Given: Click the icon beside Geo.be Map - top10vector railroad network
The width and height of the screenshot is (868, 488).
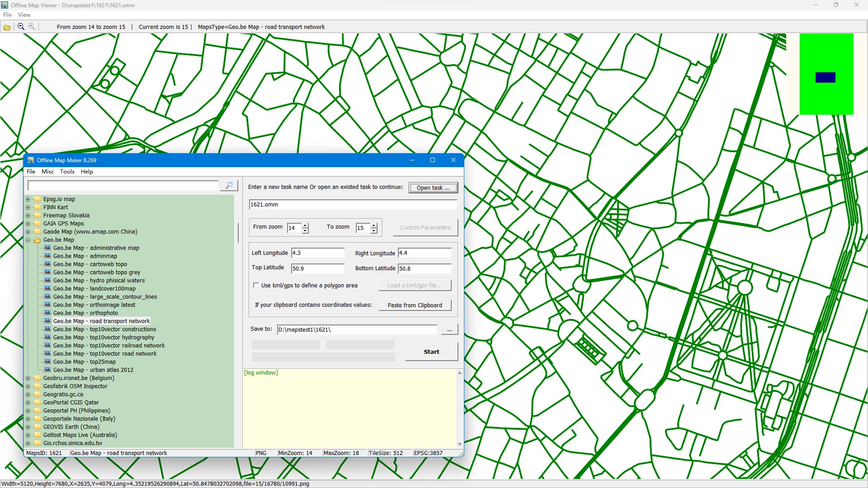Looking at the screenshot, I should coord(47,345).
